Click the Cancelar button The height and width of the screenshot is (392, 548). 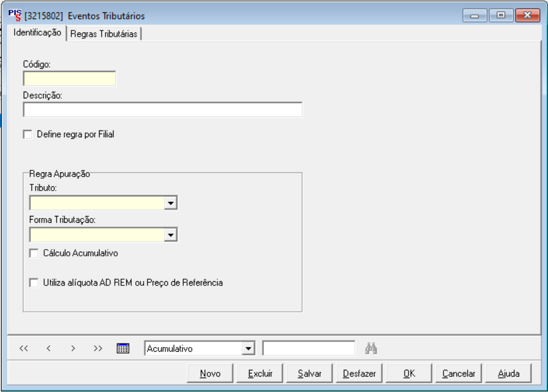[x=458, y=373]
